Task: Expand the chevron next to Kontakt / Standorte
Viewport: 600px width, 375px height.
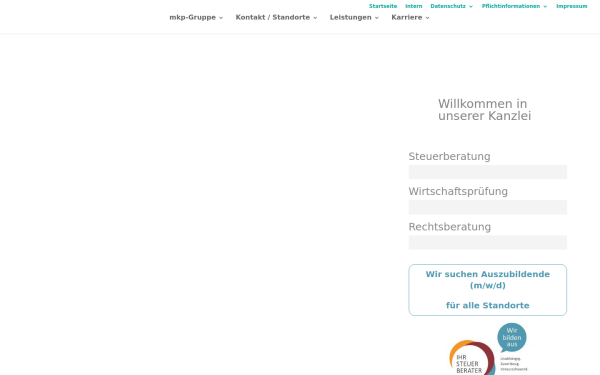Action: (315, 18)
